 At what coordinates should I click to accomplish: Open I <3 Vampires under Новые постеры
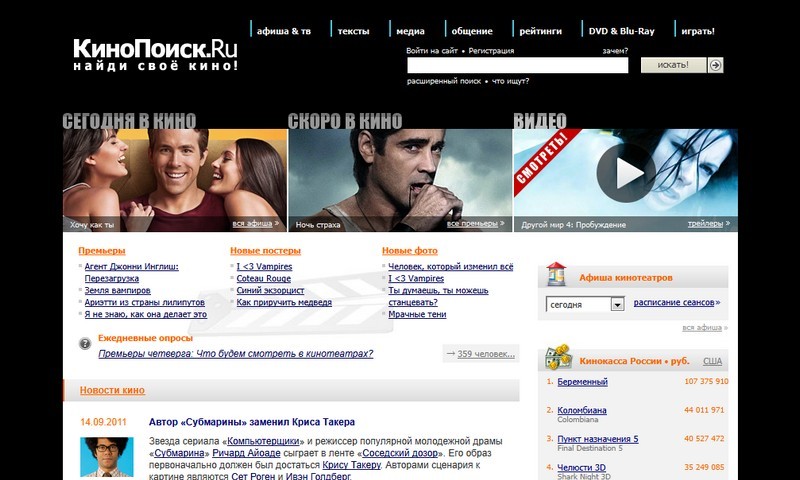pyautogui.click(x=264, y=266)
